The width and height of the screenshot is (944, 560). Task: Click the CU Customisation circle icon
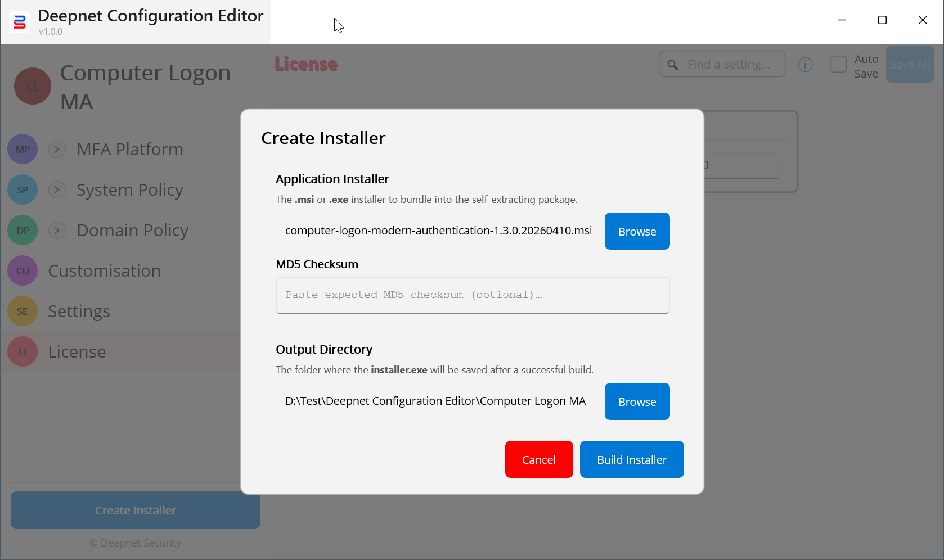pos(23,271)
